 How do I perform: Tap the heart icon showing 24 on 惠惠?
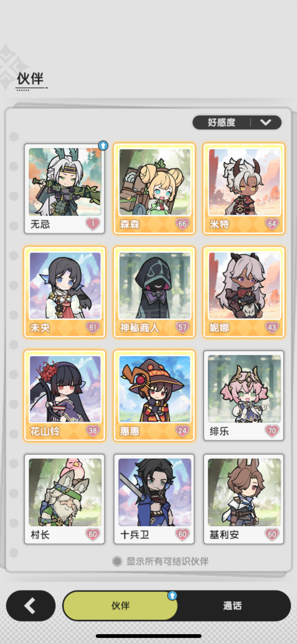(x=182, y=431)
